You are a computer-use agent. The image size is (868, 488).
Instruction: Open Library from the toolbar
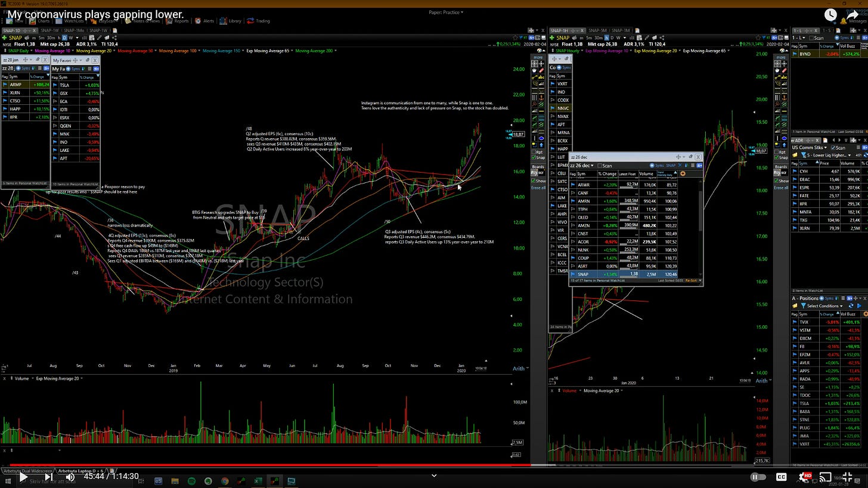231,21
